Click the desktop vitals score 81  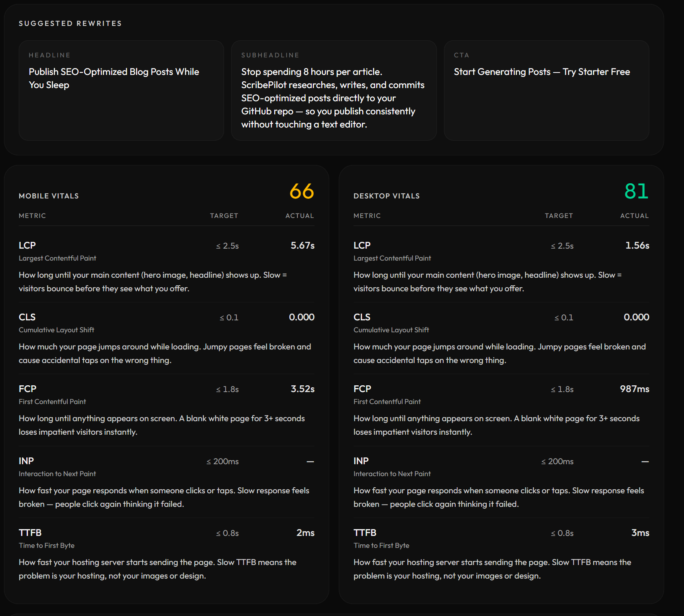coord(636,191)
